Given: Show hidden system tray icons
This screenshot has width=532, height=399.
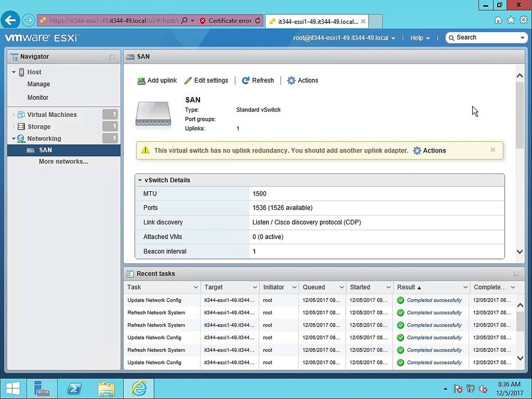Looking at the screenshot, I should 446,389.
